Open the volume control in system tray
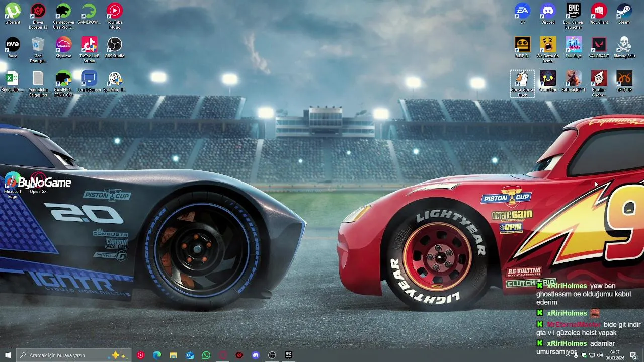Viewport: 644px width, 362px height. point(600,355)
